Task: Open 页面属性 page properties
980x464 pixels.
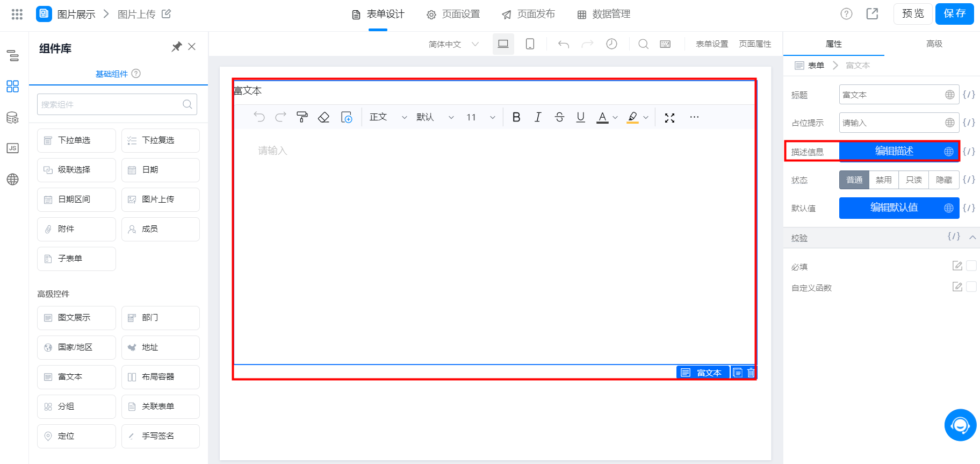Action: (755, 44)
